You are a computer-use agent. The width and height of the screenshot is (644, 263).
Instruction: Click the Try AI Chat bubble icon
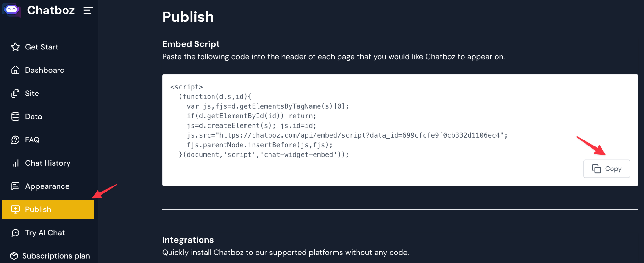15,233
